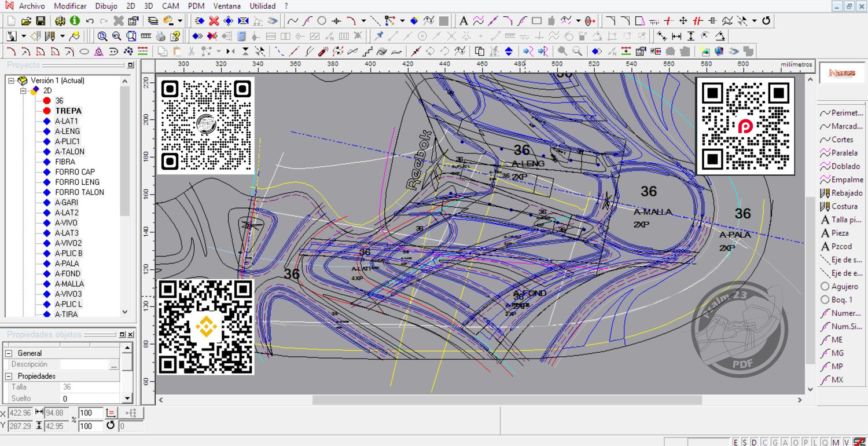
Task: Click the printer icon
Action: click(160, 36)
